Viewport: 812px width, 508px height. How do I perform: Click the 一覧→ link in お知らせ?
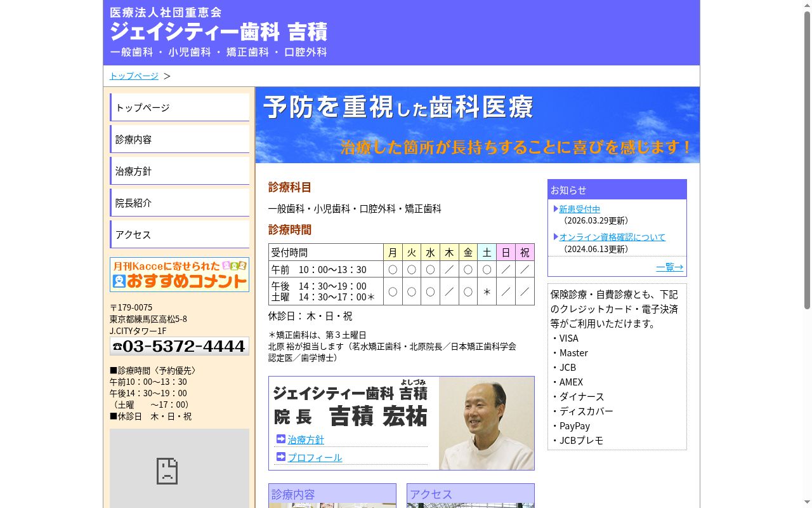(669, 267)
